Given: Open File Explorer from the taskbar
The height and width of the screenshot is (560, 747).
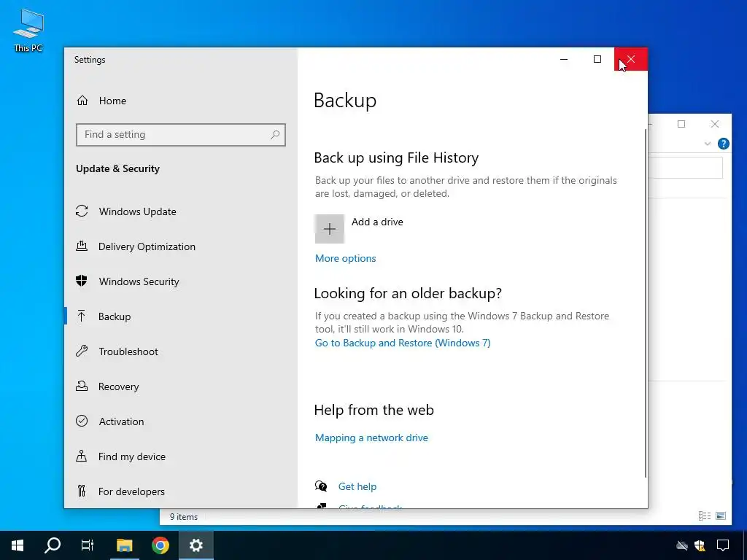Looking at the screenshot, I should coord(124,545).
